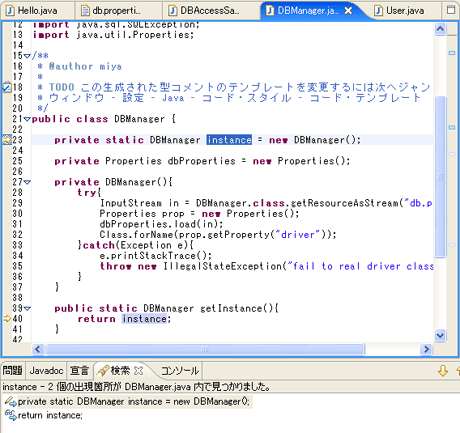The width and height of the screenshot is (460, 433).
Task: Click the search match arrow on line 23
Action: [x=7, y=140]
